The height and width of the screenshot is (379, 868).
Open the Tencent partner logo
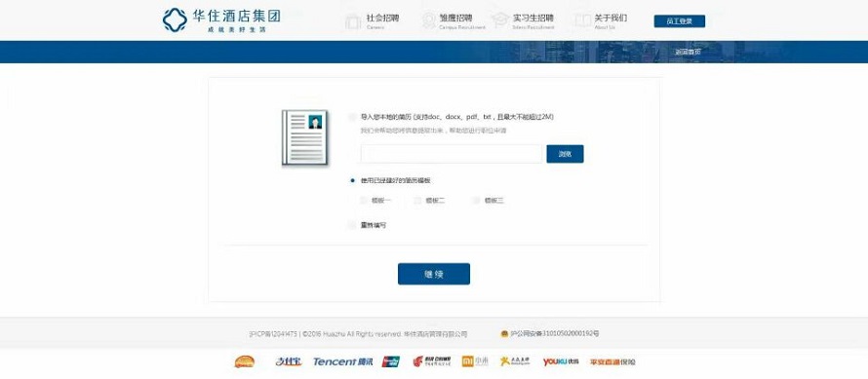coord(342,361)
